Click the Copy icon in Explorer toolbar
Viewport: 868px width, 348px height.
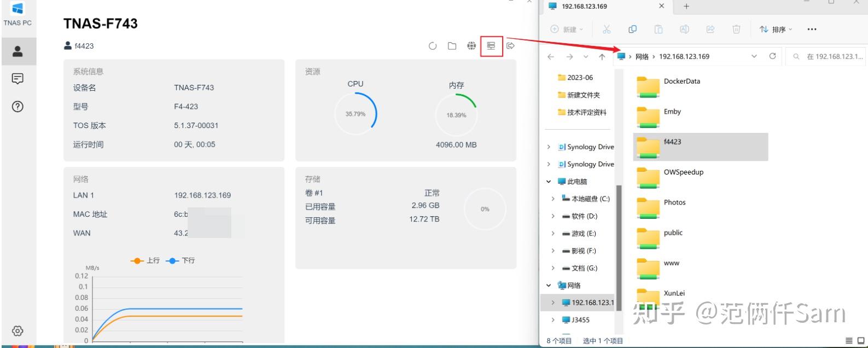tap(633, 29)
